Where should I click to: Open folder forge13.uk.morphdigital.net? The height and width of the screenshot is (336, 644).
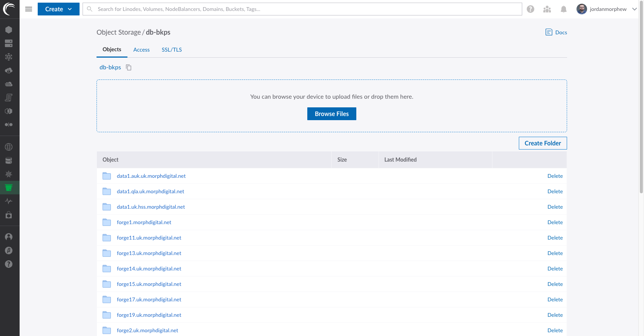click(x=149, y=253)
